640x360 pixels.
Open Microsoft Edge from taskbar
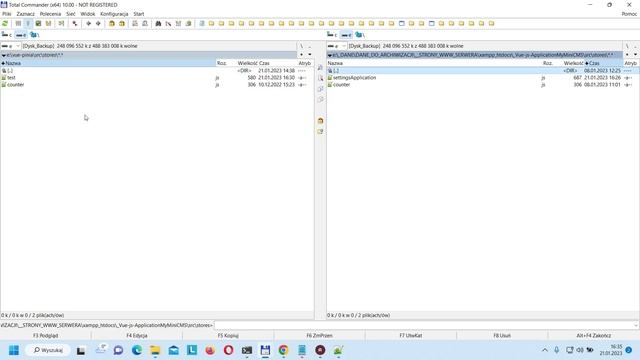pyautogui.click(x=137, y=350)
